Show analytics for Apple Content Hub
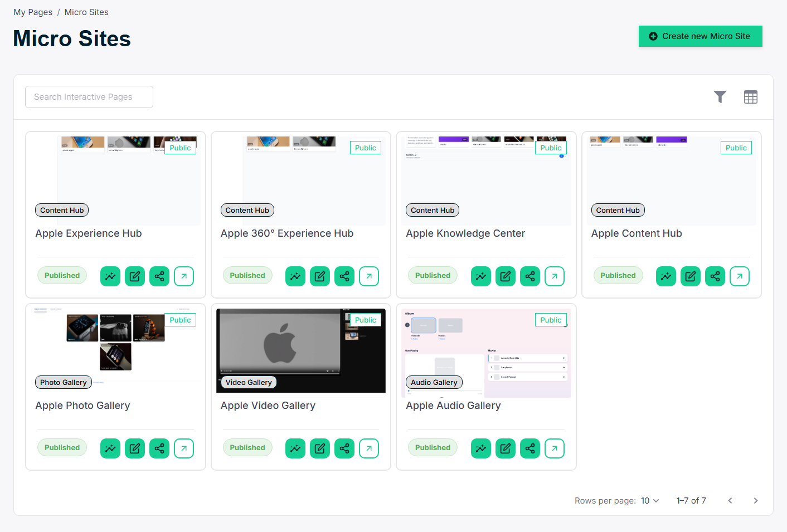 click(x=666, y=276)
